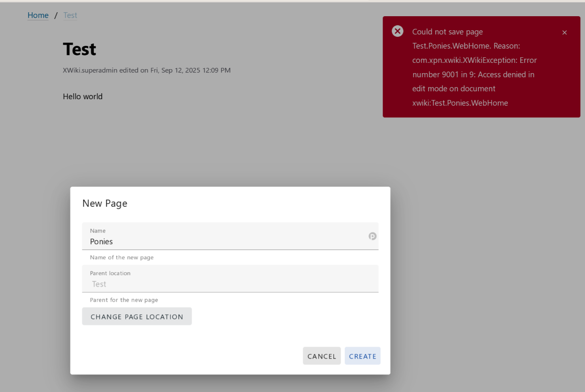
Task: Click the New Page dialog title
Action: coord(105,204)
